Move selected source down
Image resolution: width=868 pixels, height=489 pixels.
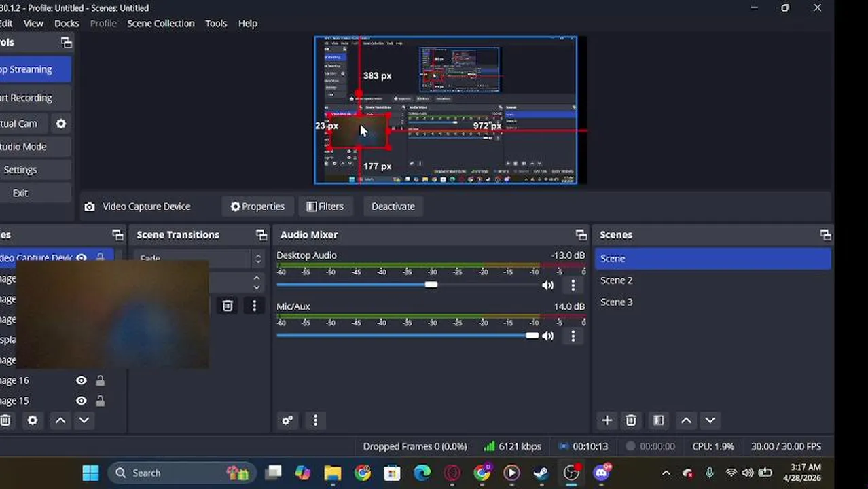[x=84, y=420]
